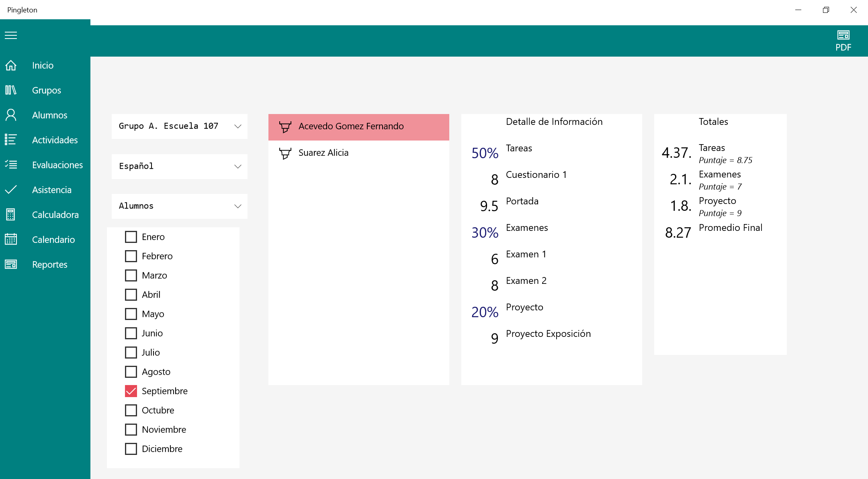
Task: Expand the Grupo A. Escuela 107 dropdown
Action: [179, 126]
